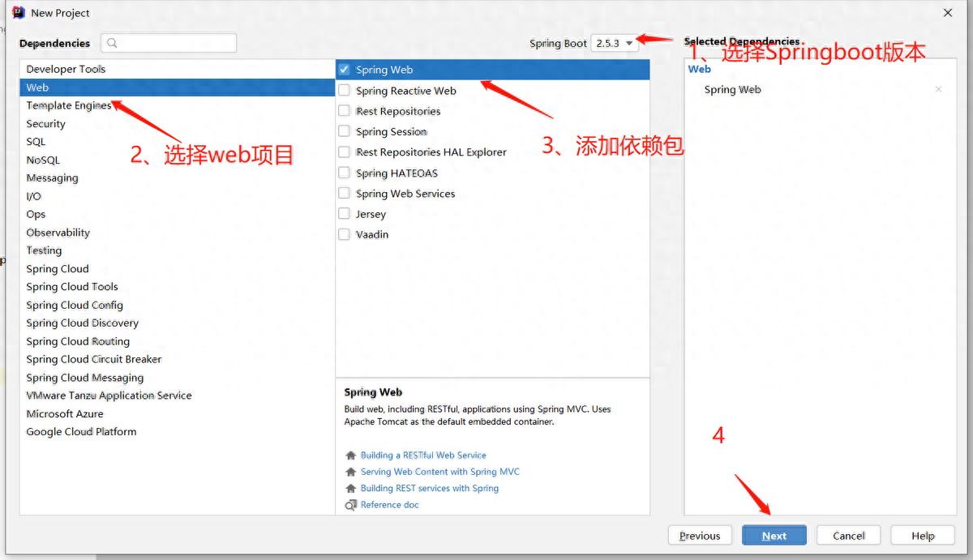Check the Rest Repositories dependency
The height and width of the screenshot is (560, 973).
point(345,111)
